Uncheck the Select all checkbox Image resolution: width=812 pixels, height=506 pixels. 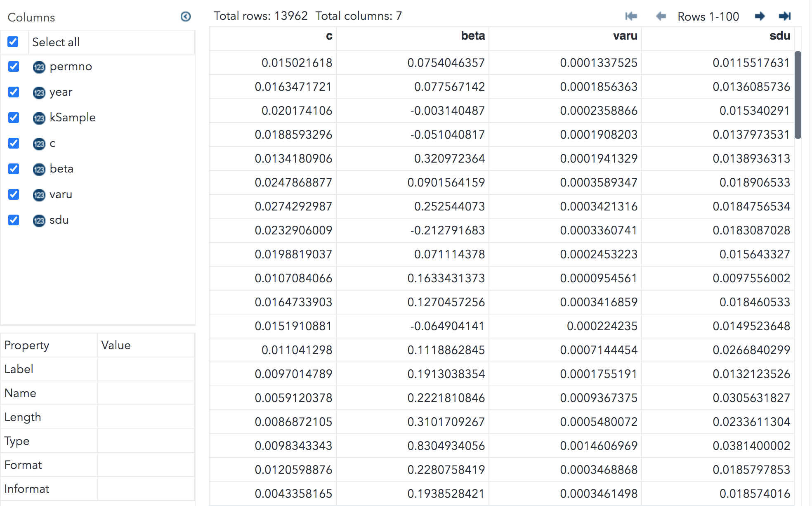(x=13, y=42)
